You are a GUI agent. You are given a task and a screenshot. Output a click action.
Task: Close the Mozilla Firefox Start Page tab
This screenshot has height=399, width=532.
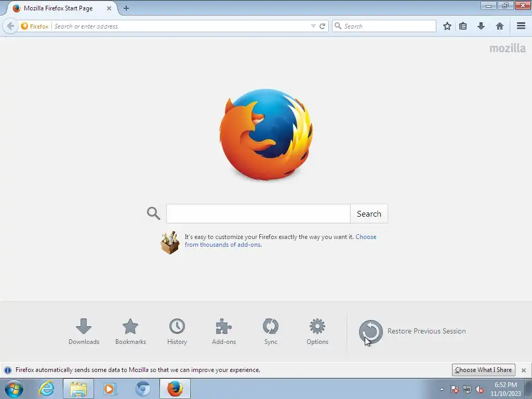click(x=109, y=8)
